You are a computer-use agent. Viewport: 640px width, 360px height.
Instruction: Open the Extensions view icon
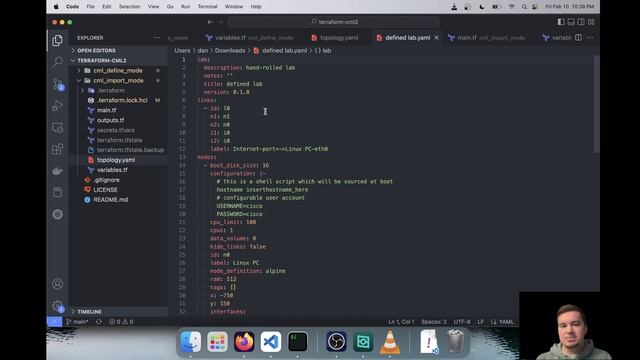coord(58,149)
